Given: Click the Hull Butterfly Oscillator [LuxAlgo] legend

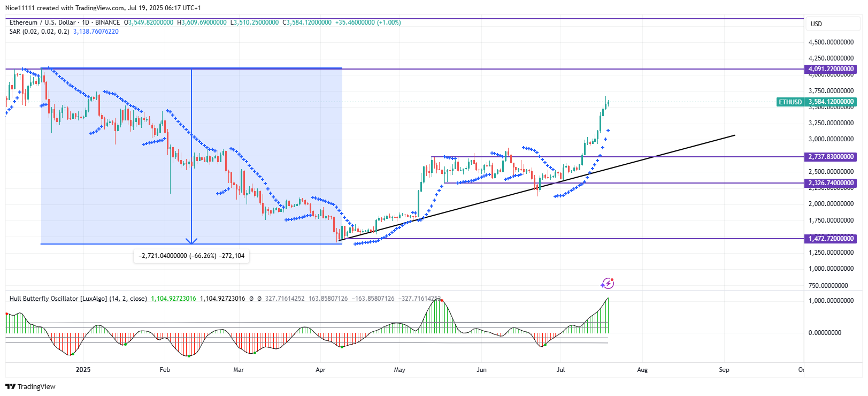Looking at the screenshot, I should pos(78,299).
